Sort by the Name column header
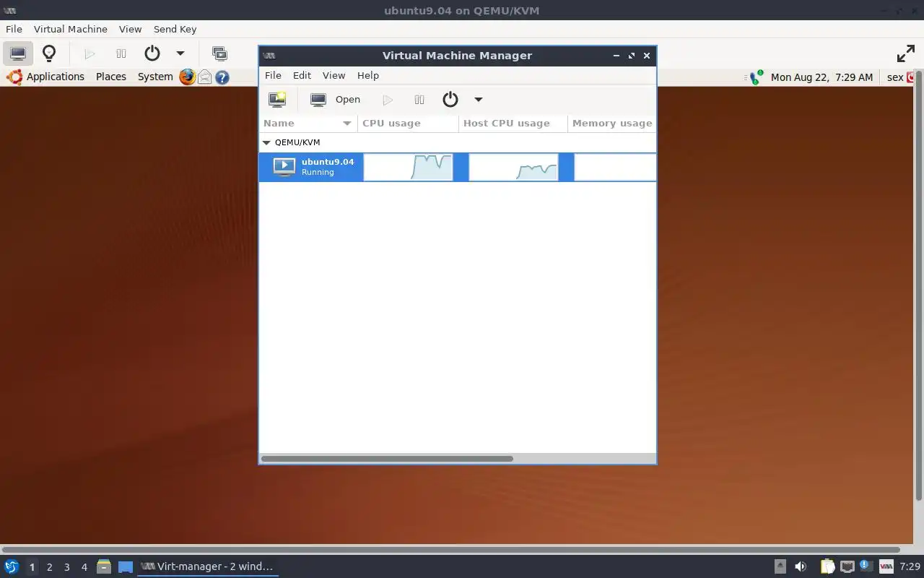This screenshot has height=578, width=924. click(308, 124)
